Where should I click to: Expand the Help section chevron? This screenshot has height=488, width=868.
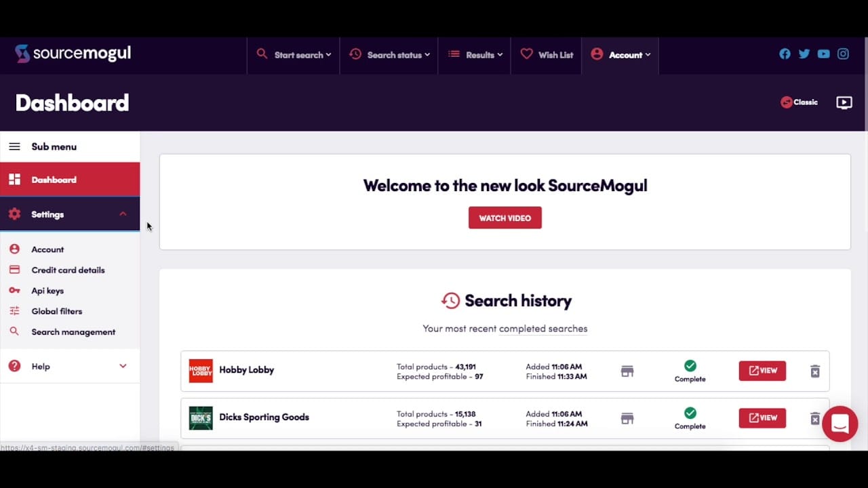123,366
